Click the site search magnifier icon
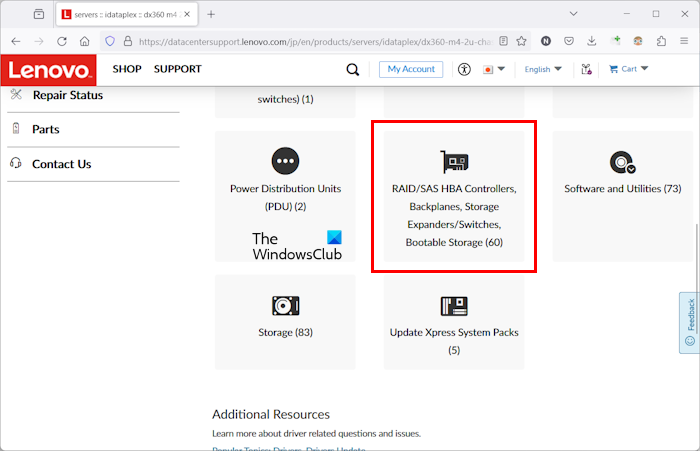The height and width of the screenshot is (451, 700). click(x=353, y=70)
